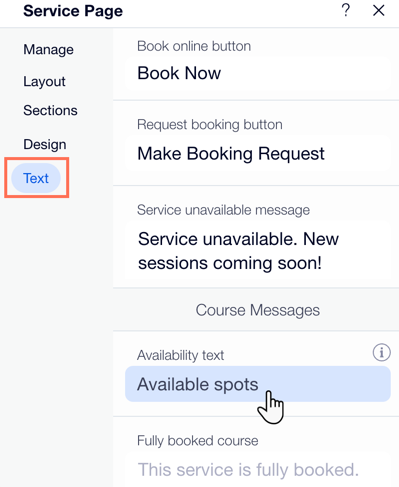Screen dimensions: 399x487
Task: Edit the Service unavailable message box
Action: [258, 251]
